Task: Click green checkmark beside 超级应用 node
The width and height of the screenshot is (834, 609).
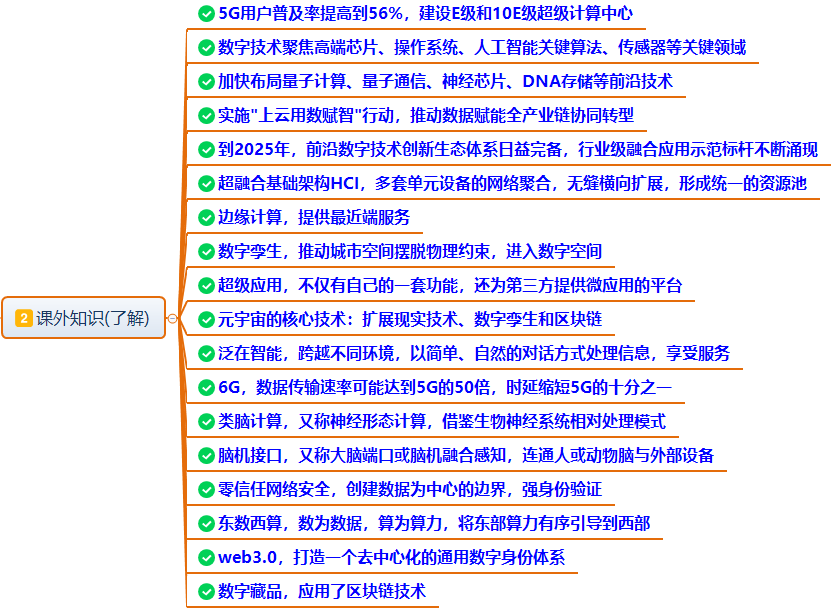Action: click(x=206, y=286)
